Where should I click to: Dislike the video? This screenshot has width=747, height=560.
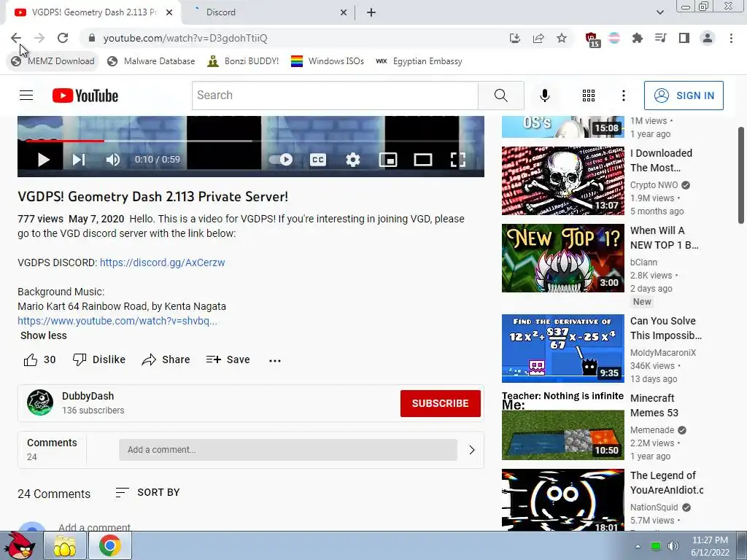tap(98, 359)
